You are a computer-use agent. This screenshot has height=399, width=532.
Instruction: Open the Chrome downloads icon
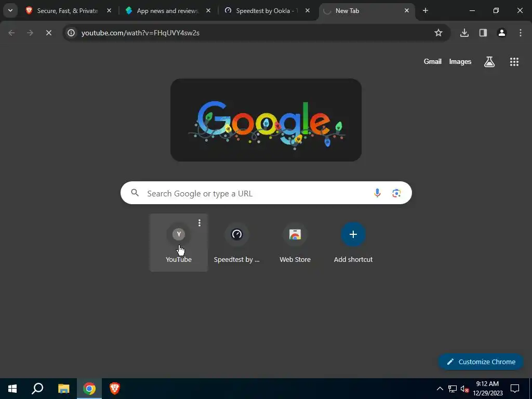coord(464,33)
